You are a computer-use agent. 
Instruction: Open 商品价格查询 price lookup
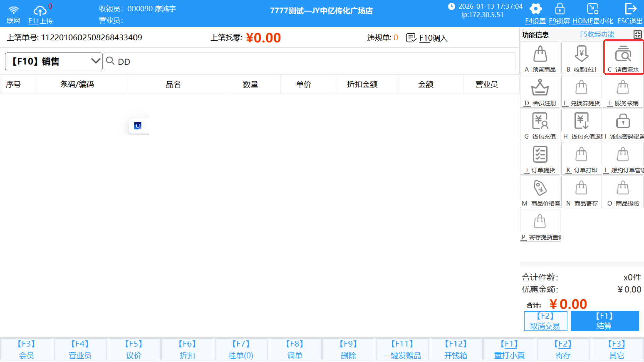point(540,192)
